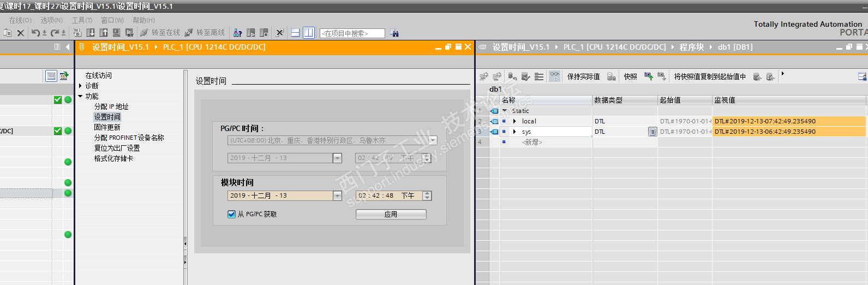Screen dimensions: 868x285
Task: Click the download icon beside table view
Action: click(x=64, y=76)
